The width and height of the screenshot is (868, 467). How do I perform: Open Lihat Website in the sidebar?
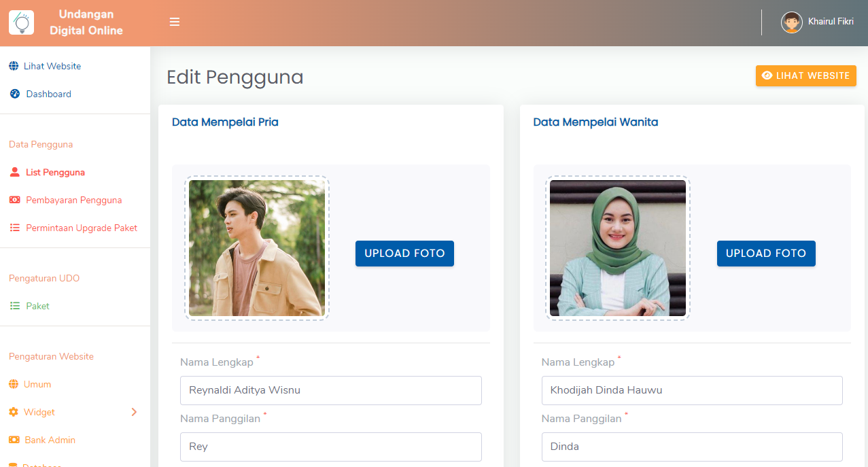click(x=52, y=66)
